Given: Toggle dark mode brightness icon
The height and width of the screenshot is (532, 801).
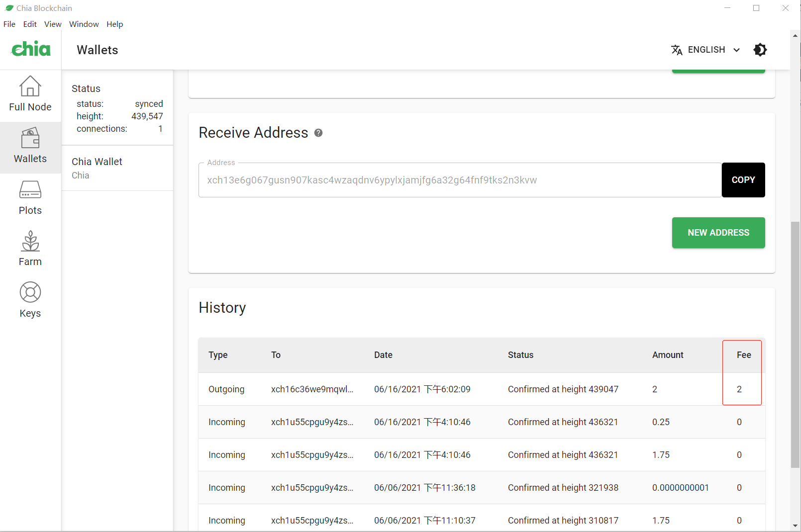Looking at the screenshot, I should point(760,50).
